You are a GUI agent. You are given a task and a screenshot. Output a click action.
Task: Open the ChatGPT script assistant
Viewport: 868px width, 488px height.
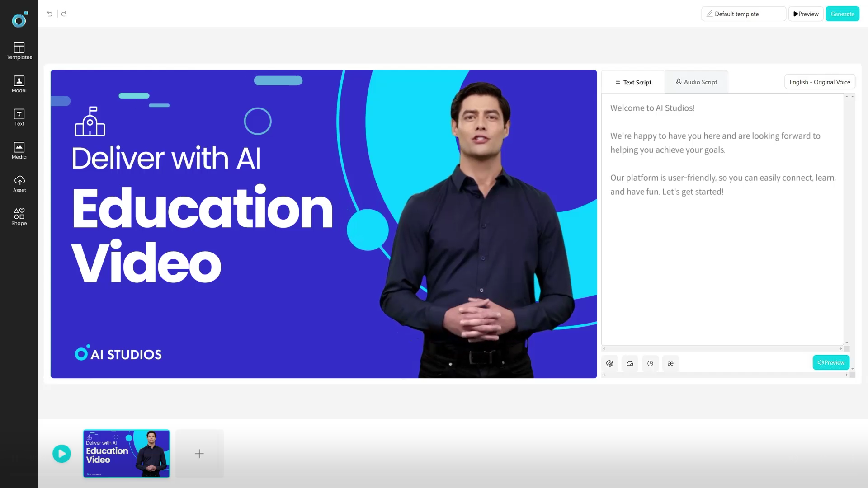(x=609, y=363)
